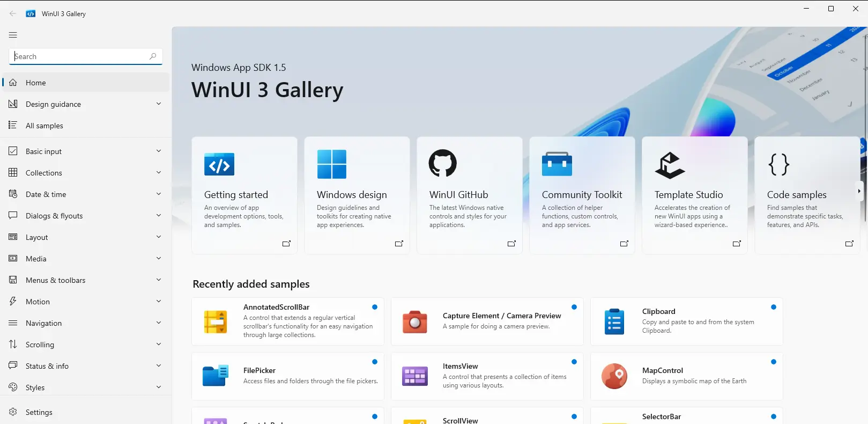The height and width of the screenshot is (424, 868).
Task: Open the Navigation category
Action: 86,323
